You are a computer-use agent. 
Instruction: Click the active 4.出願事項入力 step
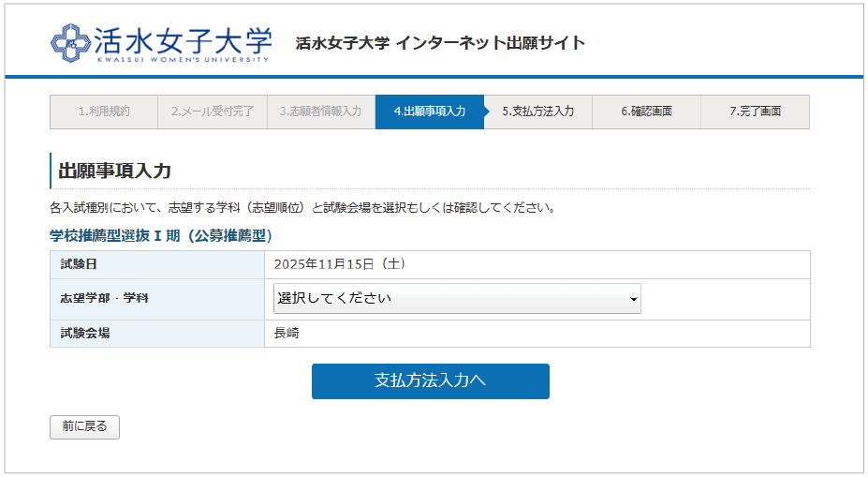[x=429, y=112]
